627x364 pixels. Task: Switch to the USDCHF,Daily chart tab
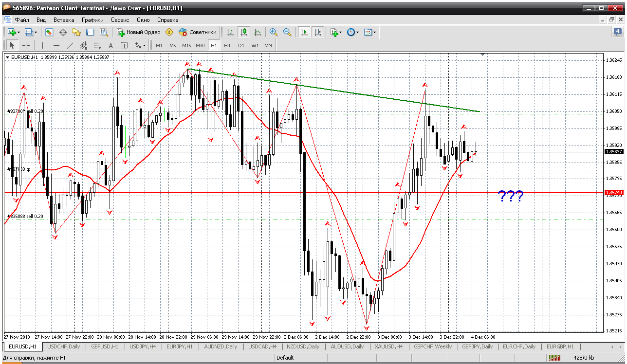pos(63,347)
